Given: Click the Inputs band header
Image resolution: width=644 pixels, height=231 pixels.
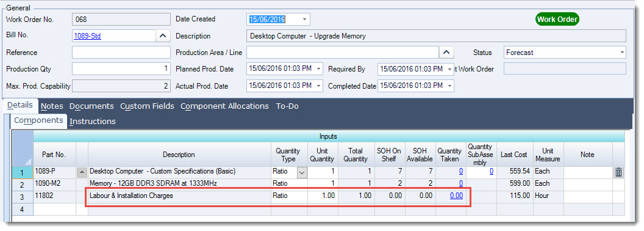Looking at the screenshot, I should coord(329,137).
